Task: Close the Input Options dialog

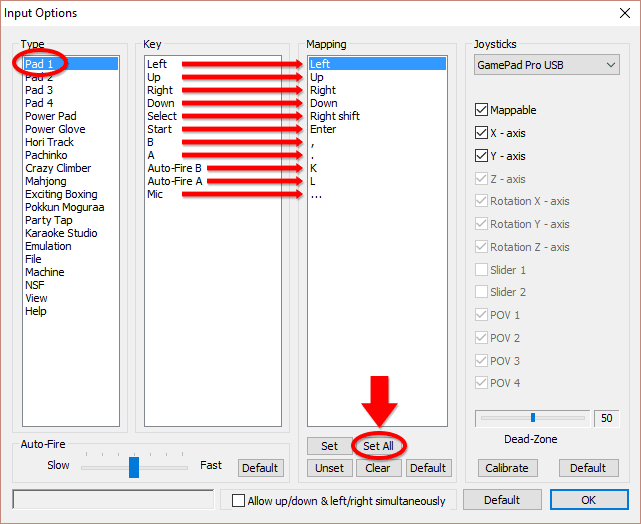Action: pos(625,13)
